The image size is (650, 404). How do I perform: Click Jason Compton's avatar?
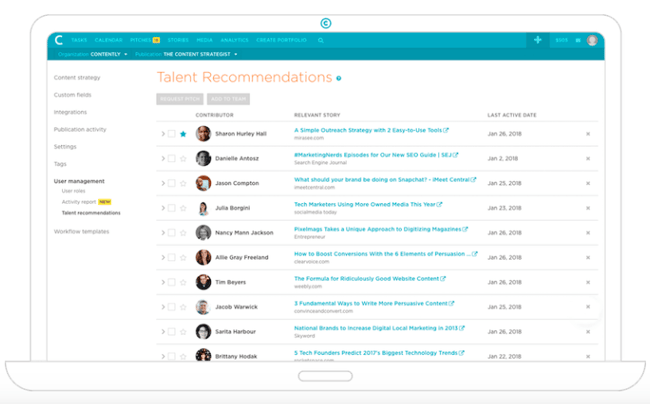pyautogui.click(x=203, y=183)
